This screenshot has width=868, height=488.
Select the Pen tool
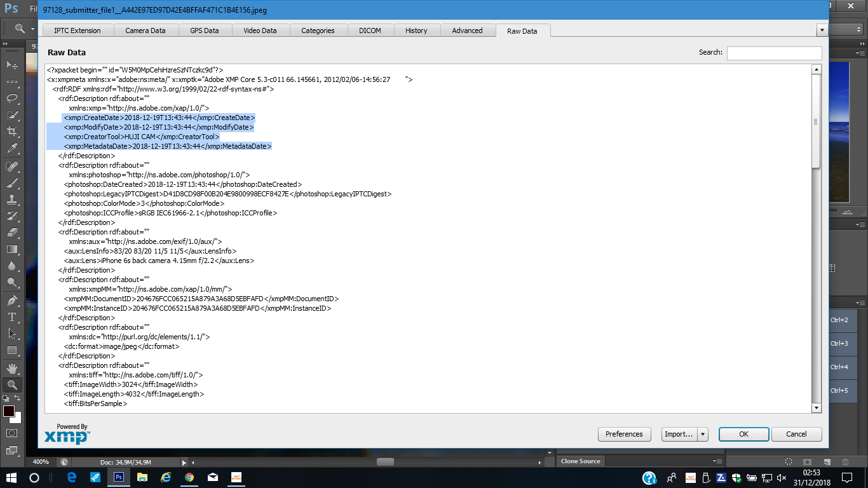(x=12, y=300)
